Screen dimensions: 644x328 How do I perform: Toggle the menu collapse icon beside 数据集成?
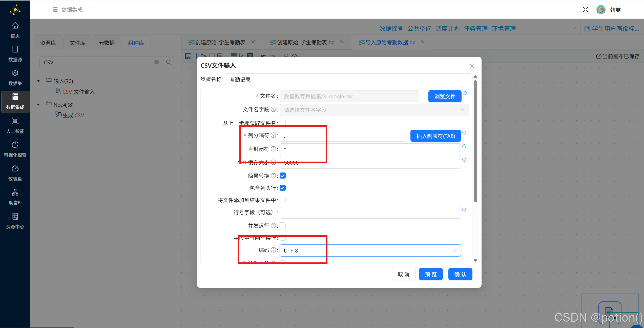coord(55,9)
